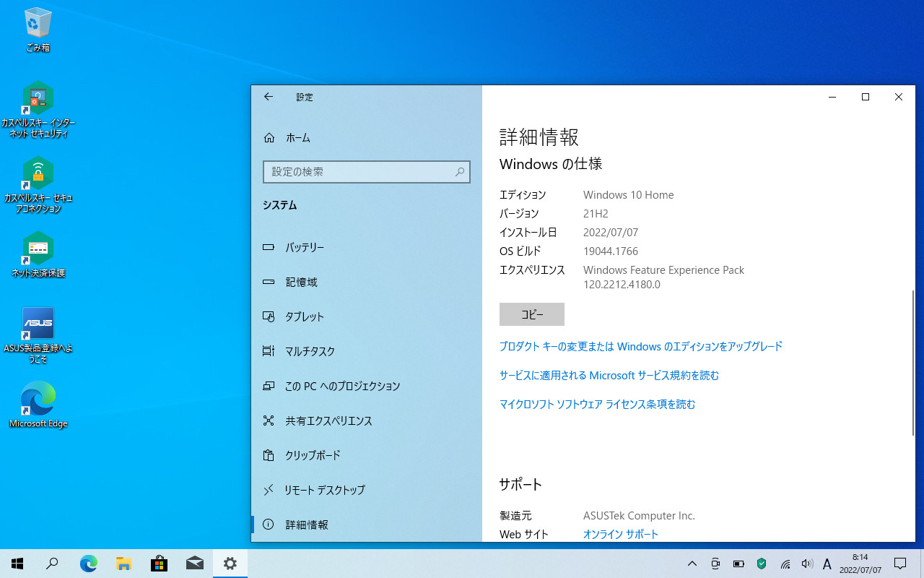Click the battery icon beside バッテリー
Screen dimensions: 924x578
click(269, 247)
